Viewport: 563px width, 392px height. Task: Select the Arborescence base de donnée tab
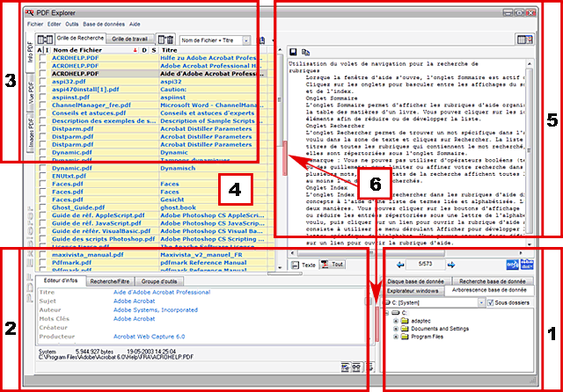tap(489, 290)
